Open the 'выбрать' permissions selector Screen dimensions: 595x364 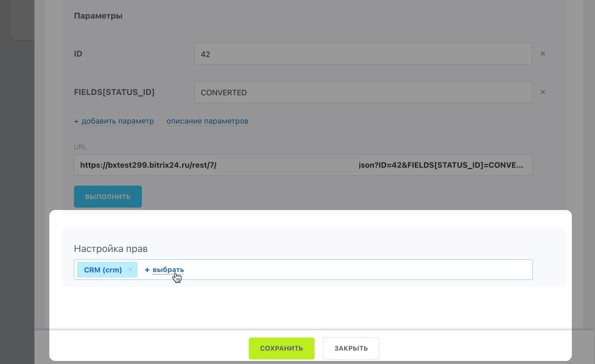point(168,270)
